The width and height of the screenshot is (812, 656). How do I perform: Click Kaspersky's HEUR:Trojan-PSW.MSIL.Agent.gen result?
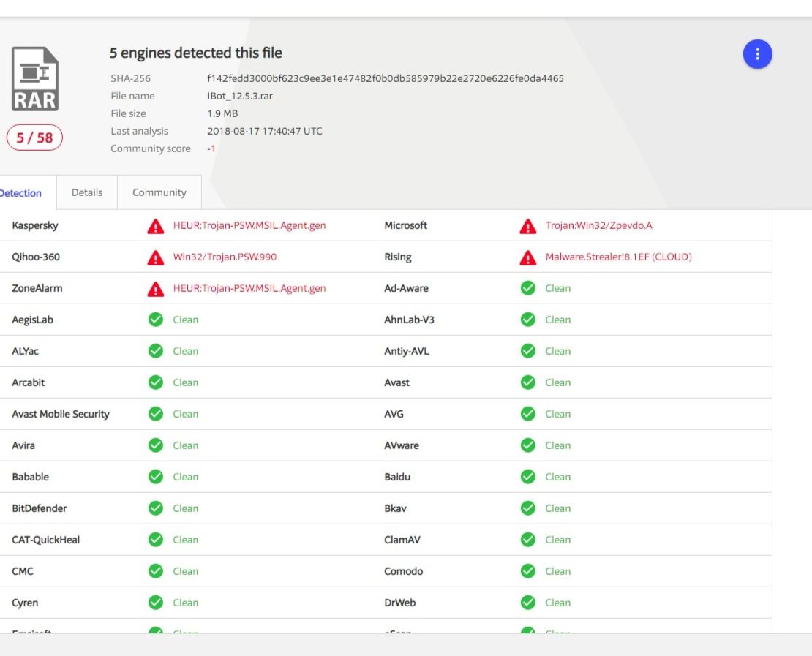pyautogui.click(x=249, y=225)
